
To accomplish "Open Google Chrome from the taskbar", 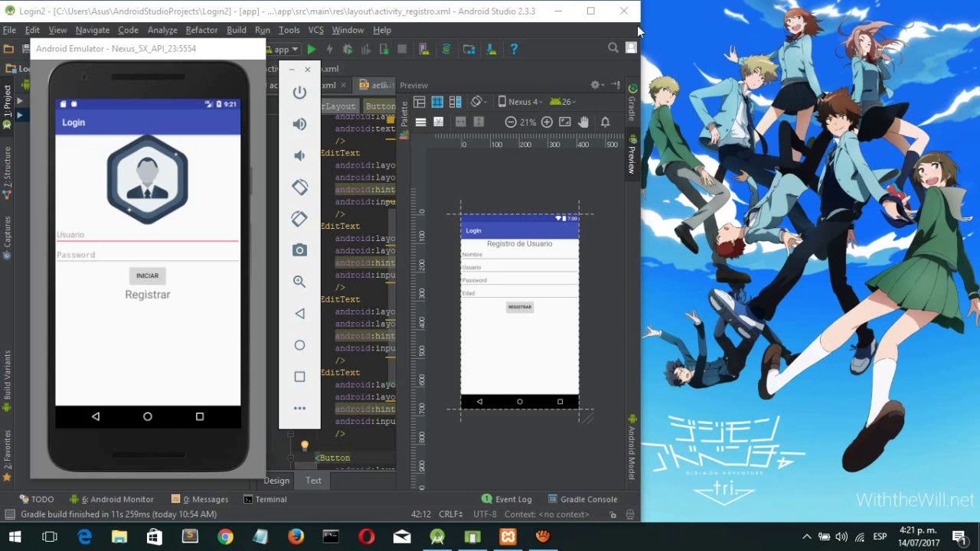I will point(225,536).
